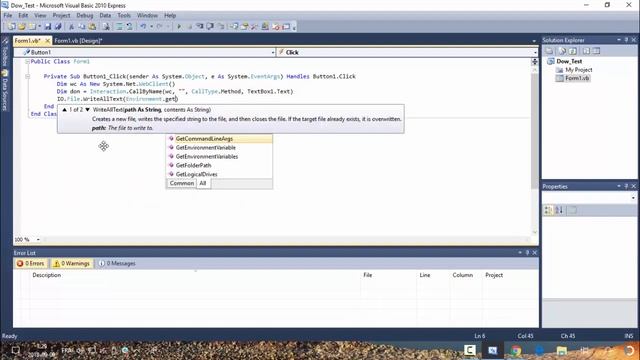Open the Edit menu
Viewport: 640px width, 360px height.
pyautogui.click(x=23, y=16)
